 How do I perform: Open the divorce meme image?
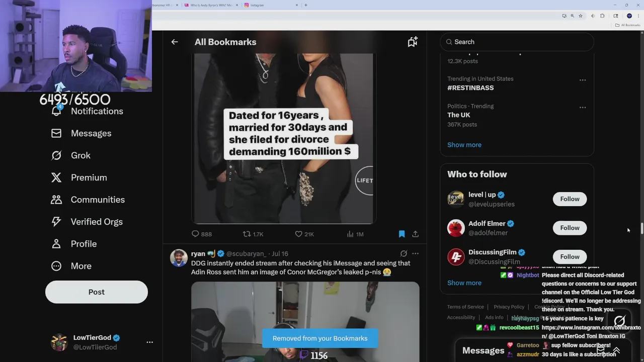pos(284,138)
